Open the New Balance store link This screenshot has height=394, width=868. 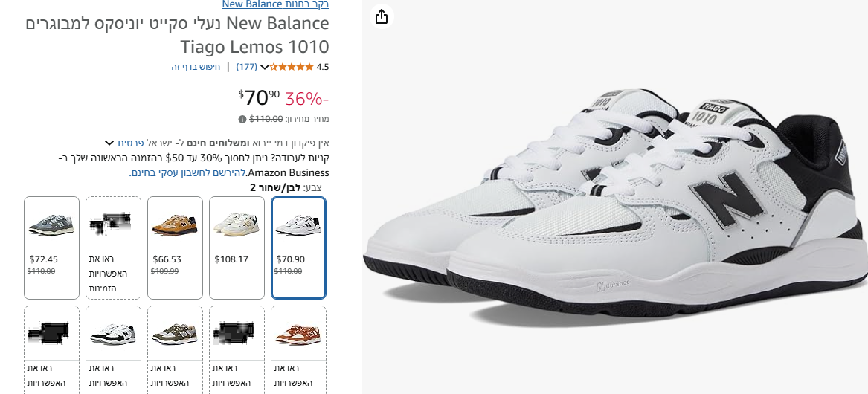276,4
